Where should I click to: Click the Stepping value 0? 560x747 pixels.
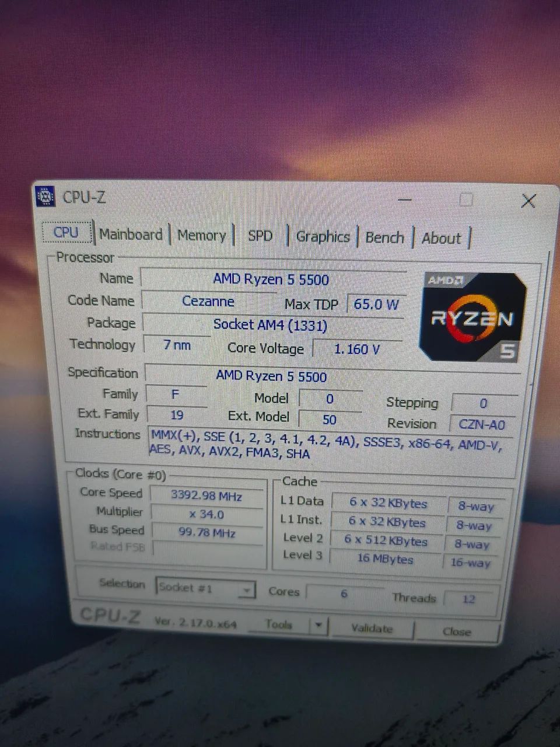click(x=484, y=403)
